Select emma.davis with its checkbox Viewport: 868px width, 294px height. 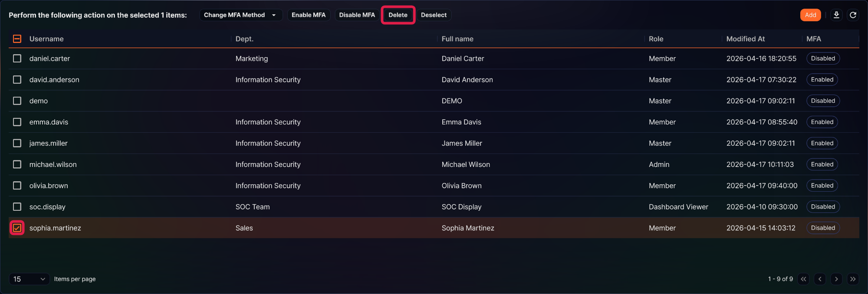(x=17, y=122)
